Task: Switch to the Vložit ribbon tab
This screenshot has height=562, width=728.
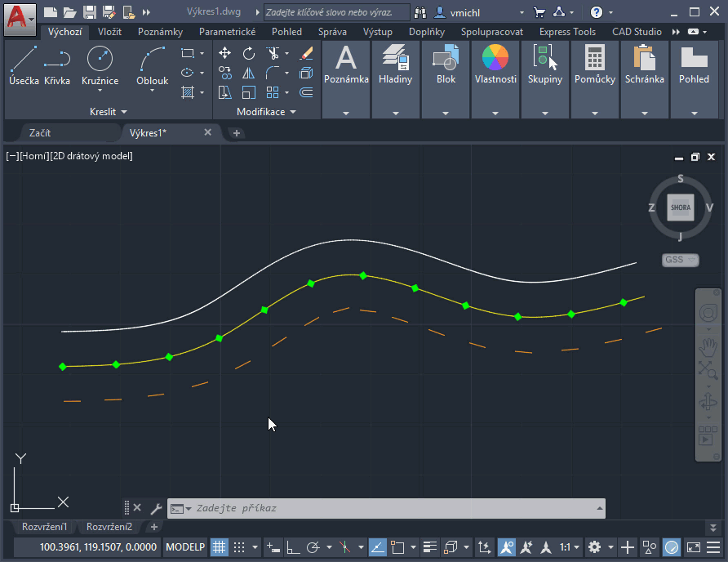Action: point(109,32)
